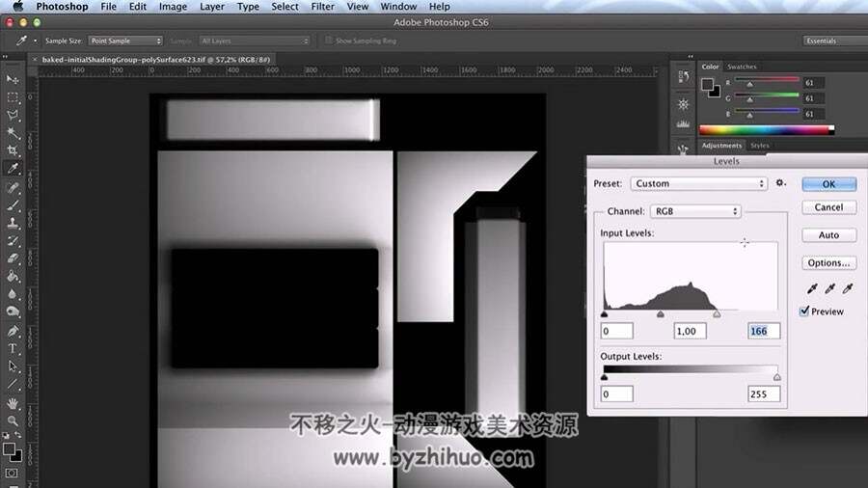Select the Hand tool

[13, 403]
